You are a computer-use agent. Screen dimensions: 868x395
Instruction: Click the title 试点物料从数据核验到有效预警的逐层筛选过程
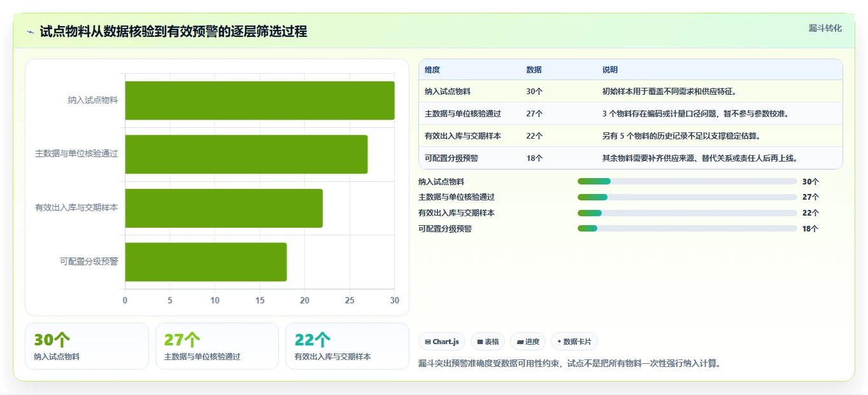tap(173, 32)
